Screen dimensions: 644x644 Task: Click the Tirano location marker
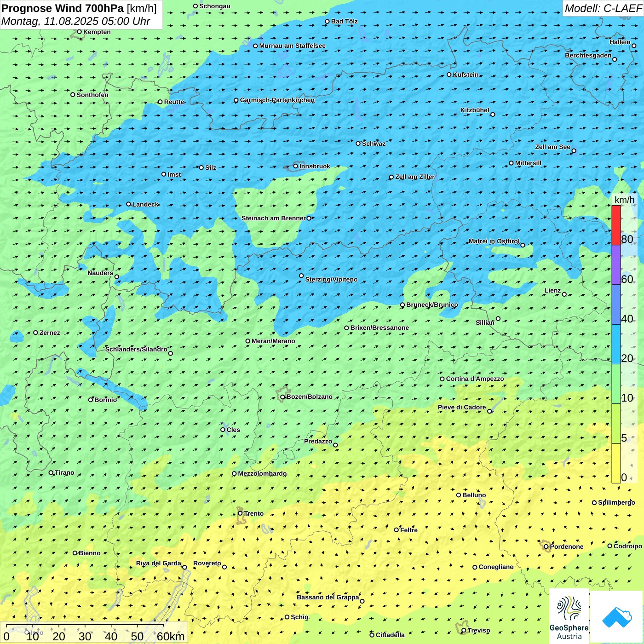pos(51,472)
